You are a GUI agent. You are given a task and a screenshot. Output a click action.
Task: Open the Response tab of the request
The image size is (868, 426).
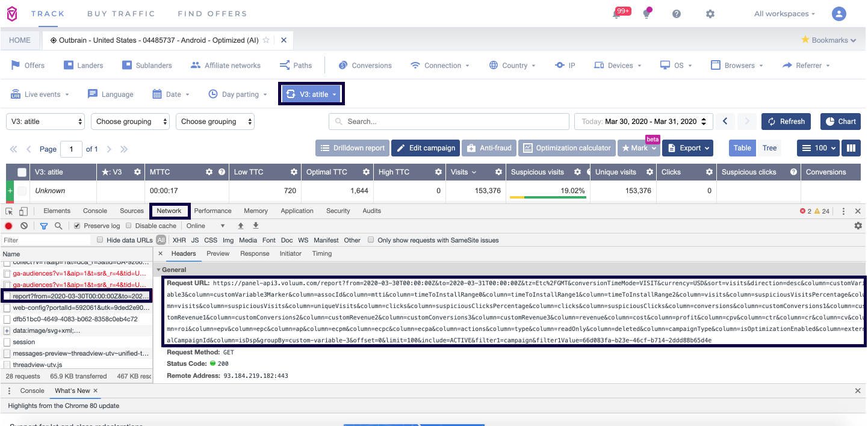[x=255, y=254]
